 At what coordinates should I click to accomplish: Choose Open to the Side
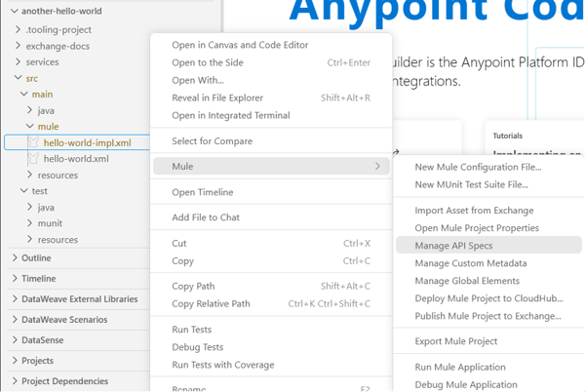click(x=271, y=62)
